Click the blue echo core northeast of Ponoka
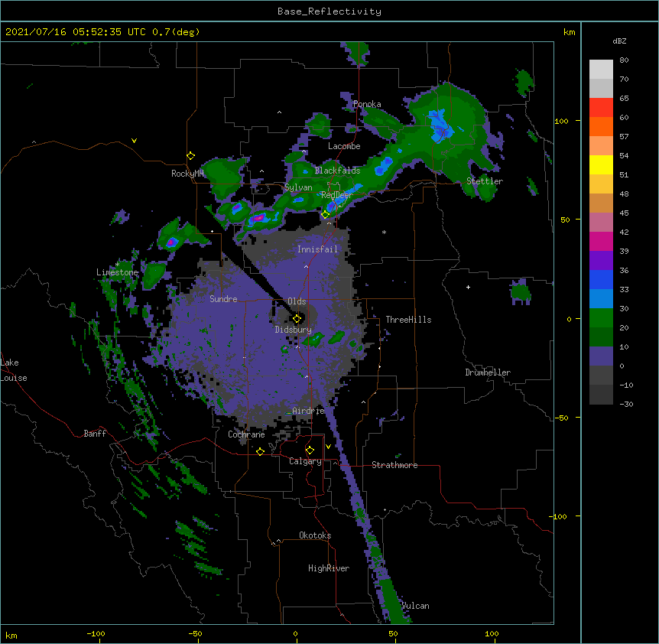The height and width of the screenshot is (644, 659). point(439,125)
